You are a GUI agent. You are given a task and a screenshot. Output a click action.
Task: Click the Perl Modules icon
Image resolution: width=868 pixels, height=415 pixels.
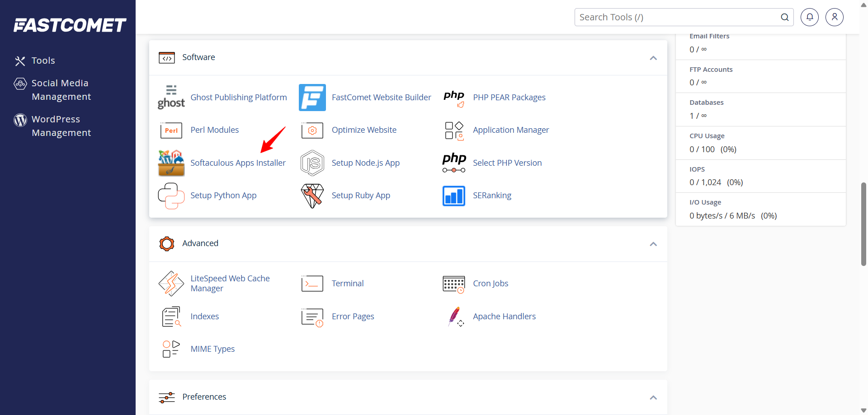171,130
